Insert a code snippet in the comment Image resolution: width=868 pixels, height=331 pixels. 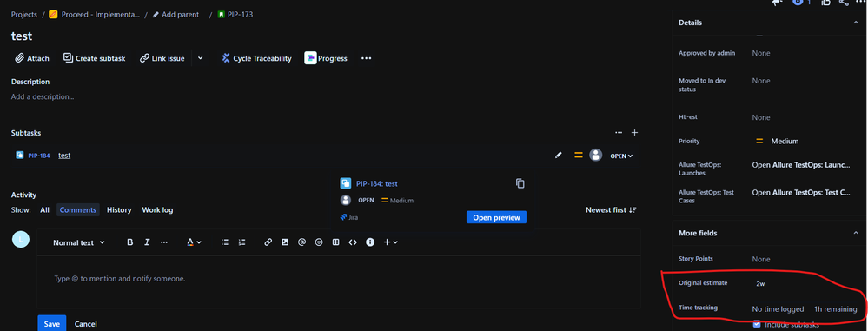tap(353, 242)
